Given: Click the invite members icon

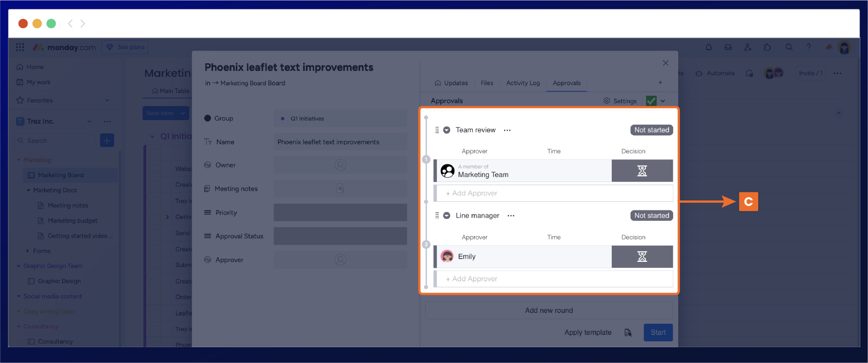Looking at the screenshot, I should (x=747, y=47).
